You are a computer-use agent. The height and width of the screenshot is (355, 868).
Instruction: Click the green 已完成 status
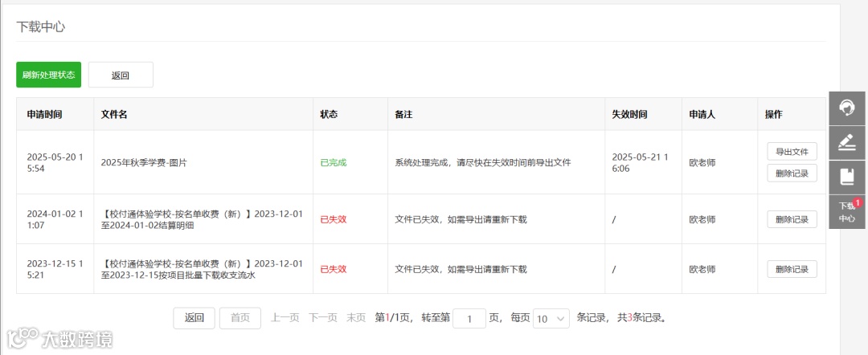click(x=334, y=162)
